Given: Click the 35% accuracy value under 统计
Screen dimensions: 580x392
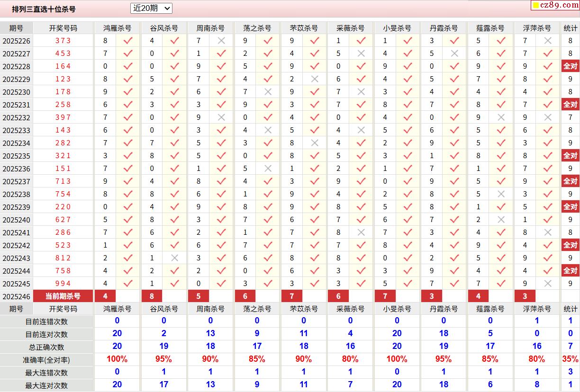Looking at the screenshot, I should (571, 359).
